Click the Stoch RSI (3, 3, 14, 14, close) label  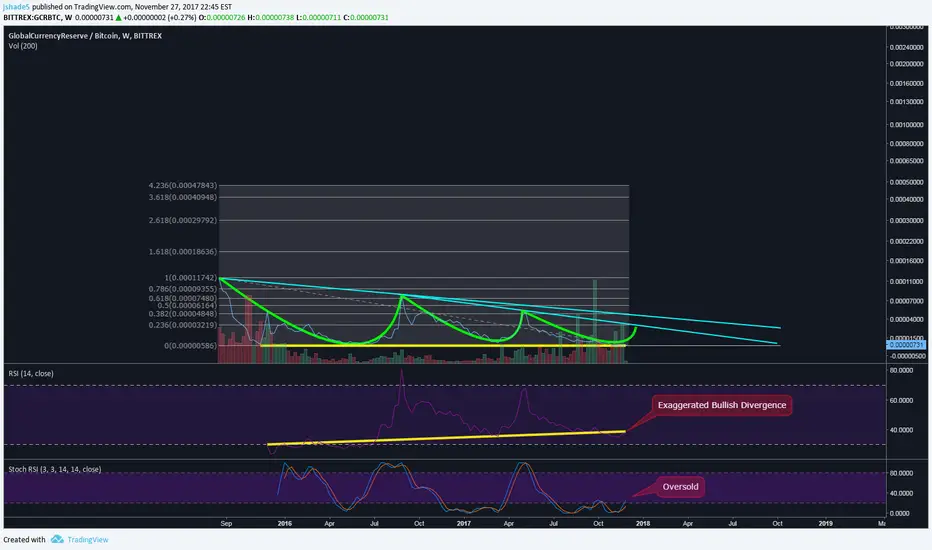(x=55, y=469)
